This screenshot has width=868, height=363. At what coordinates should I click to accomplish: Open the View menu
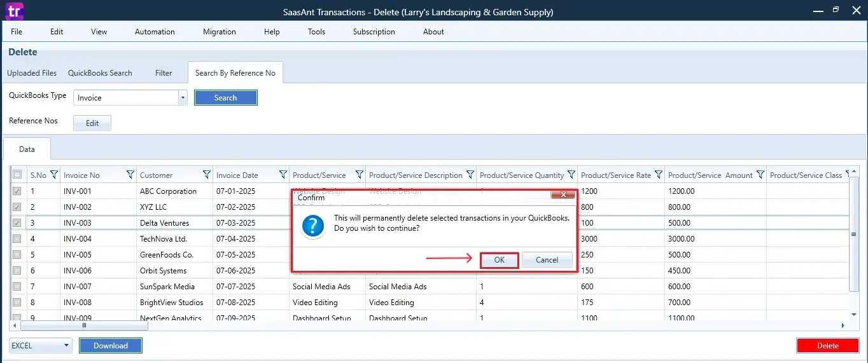[99, 32]
